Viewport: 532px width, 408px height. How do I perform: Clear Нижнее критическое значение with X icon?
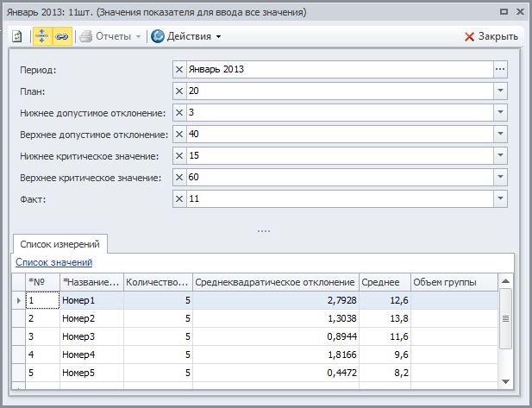point(179,156)
